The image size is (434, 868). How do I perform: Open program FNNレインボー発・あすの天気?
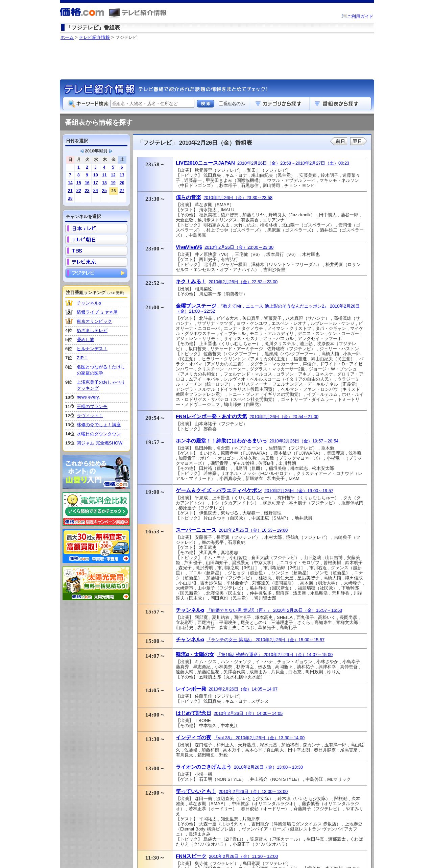click(211, 416)
